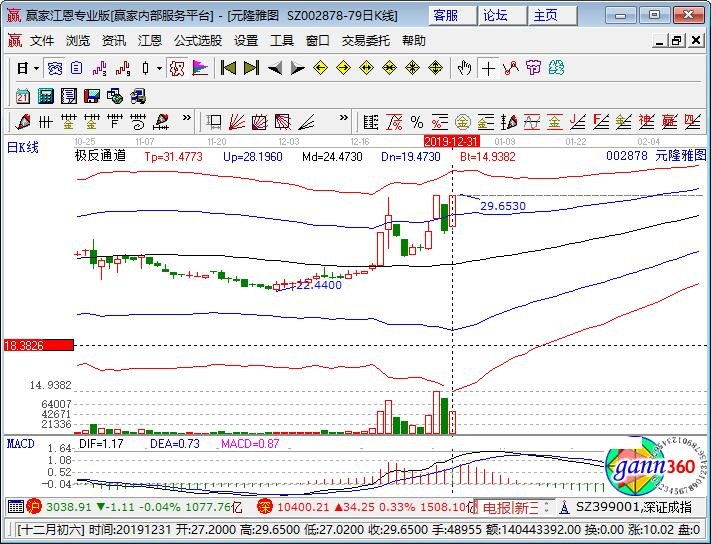Open the 帮助 menu

[x=414, y=41]
